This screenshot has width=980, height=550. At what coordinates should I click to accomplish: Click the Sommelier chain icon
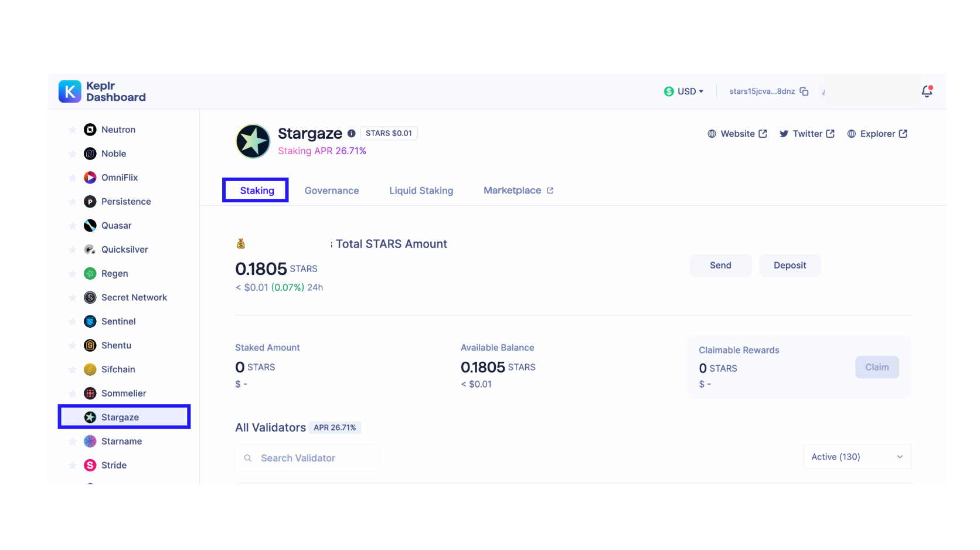(90, 393)
